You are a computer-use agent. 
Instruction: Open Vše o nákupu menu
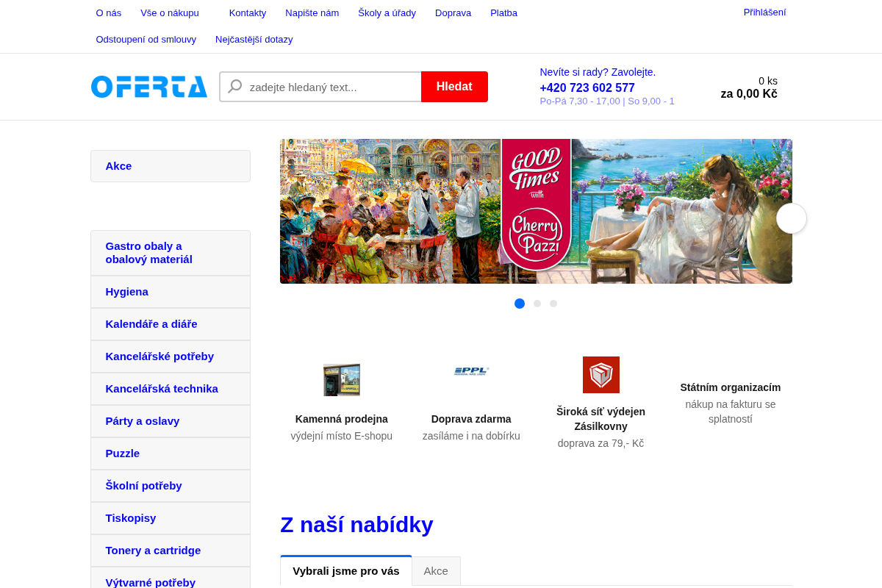pos(170,12)
